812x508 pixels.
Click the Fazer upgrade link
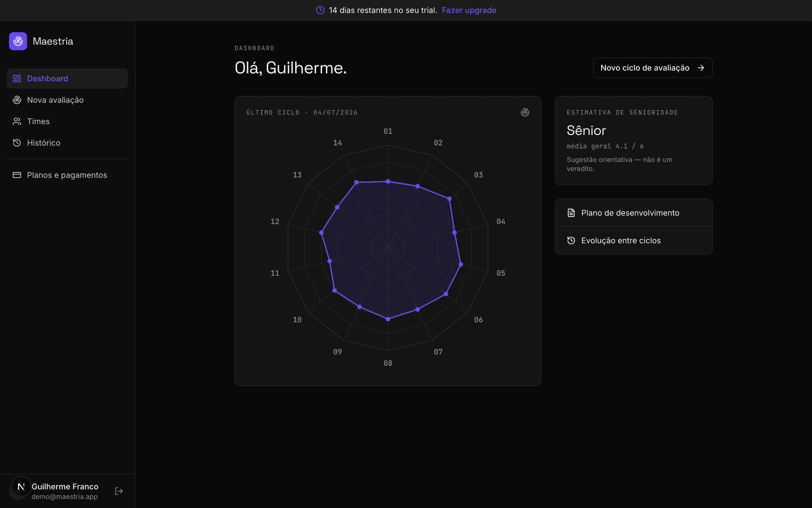coord(469,10)
